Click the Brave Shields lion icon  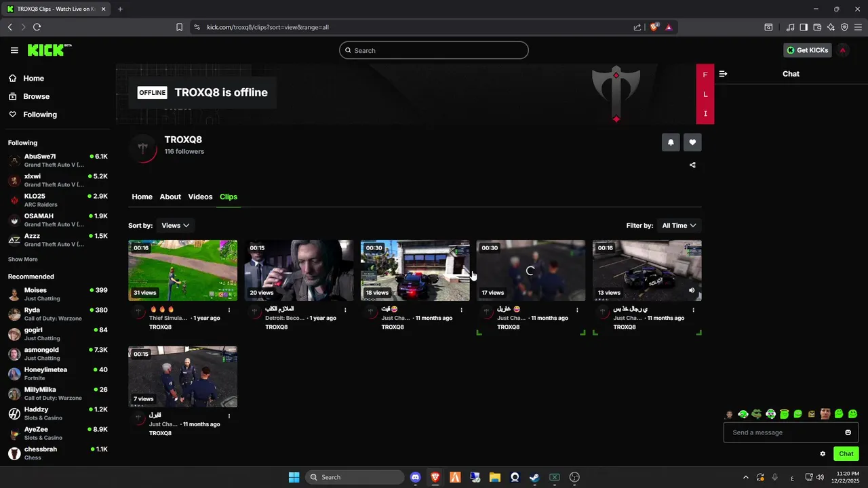coord(654,27)
